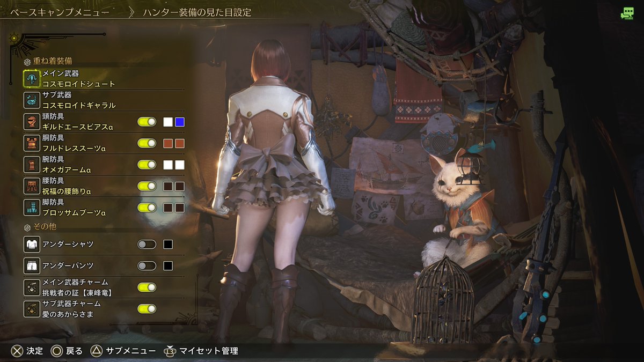The width and height of the screenshot is (644, 362).
Task: Pick the black swatch for アンダーパンツ
Action: coord(168,266)
